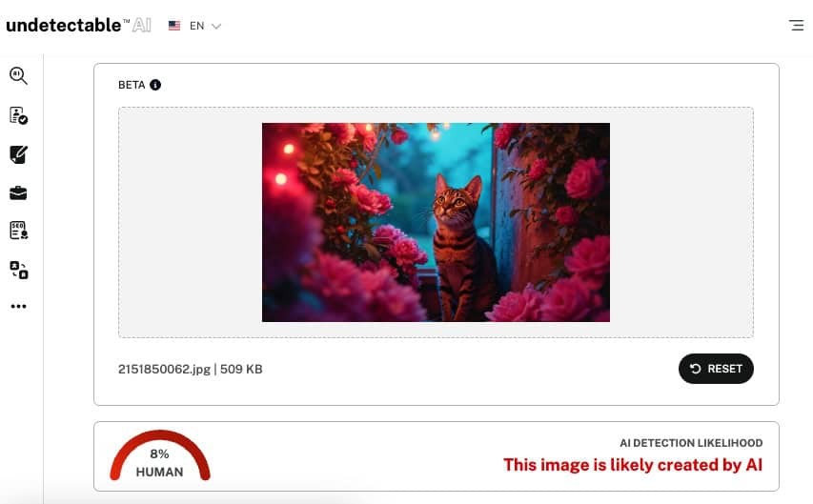Image resolution: width=813 pixels, height=504 pixels.
Task: Click the RESET button
Action: click(716, 369)
